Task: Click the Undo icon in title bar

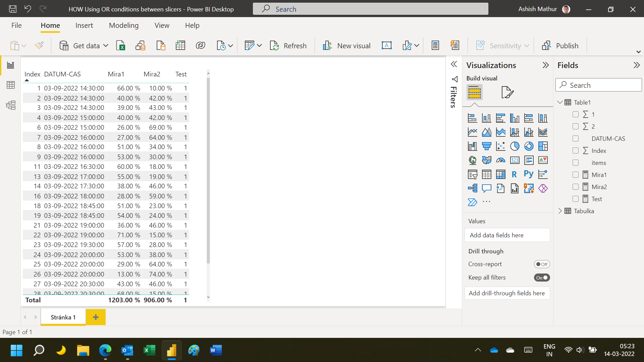Action: pyautogui.click(x=28, y=9)
